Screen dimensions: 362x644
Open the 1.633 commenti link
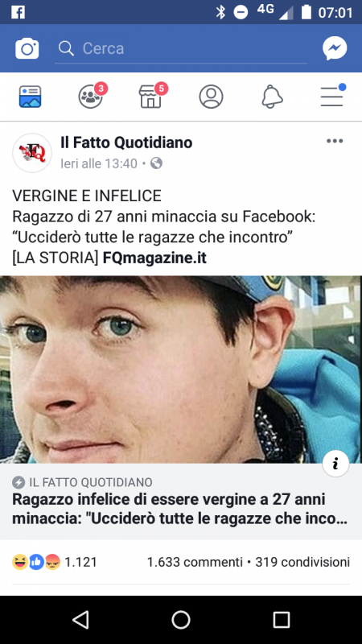pos(195,561)
